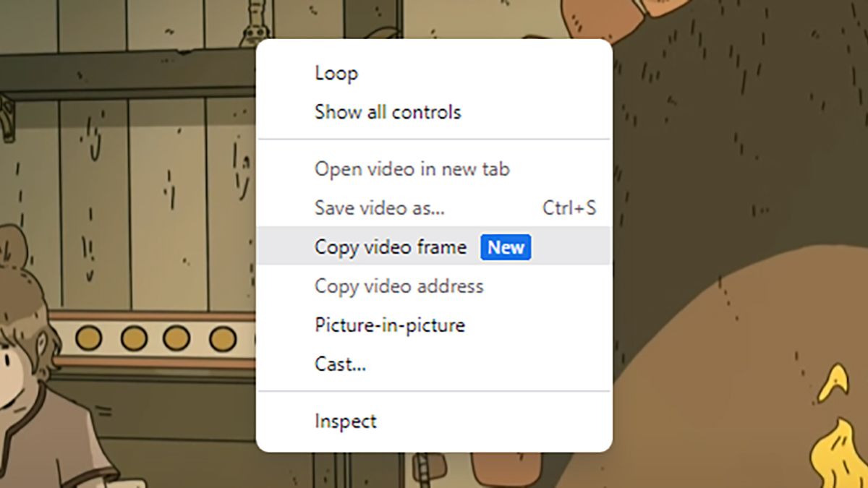
Task: Launch DevTools using Inspect
Action: 345,421
